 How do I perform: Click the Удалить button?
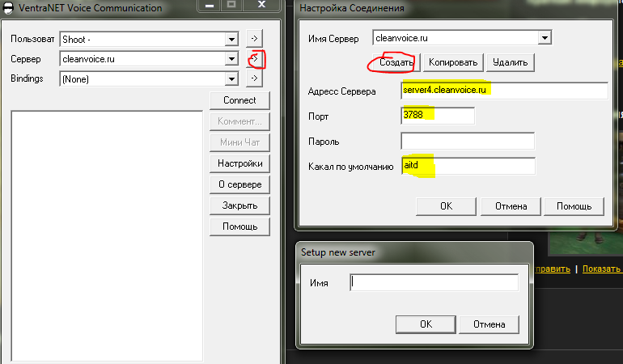pyautogui.click(x=511, y=62)
